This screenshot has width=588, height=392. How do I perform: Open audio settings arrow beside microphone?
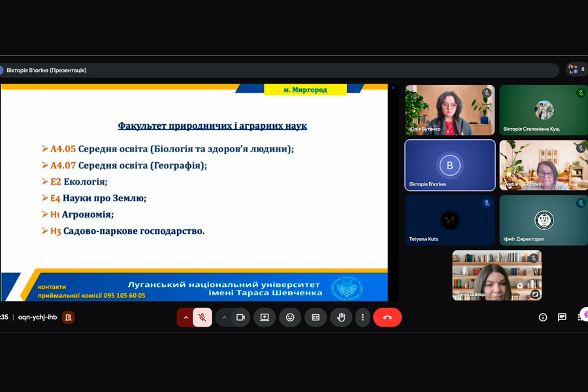click(x=186, y=318)
